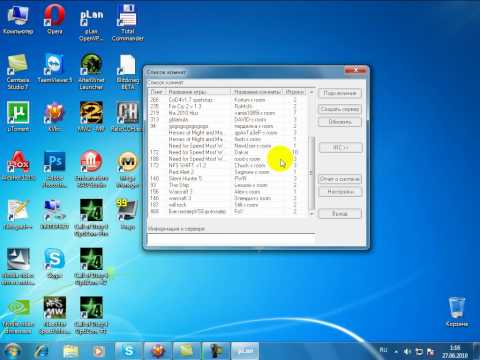The height and width of the screenshot is (360, 480).
Task: Select the Silent Hunter 5 row
Action: click(228, 178)
